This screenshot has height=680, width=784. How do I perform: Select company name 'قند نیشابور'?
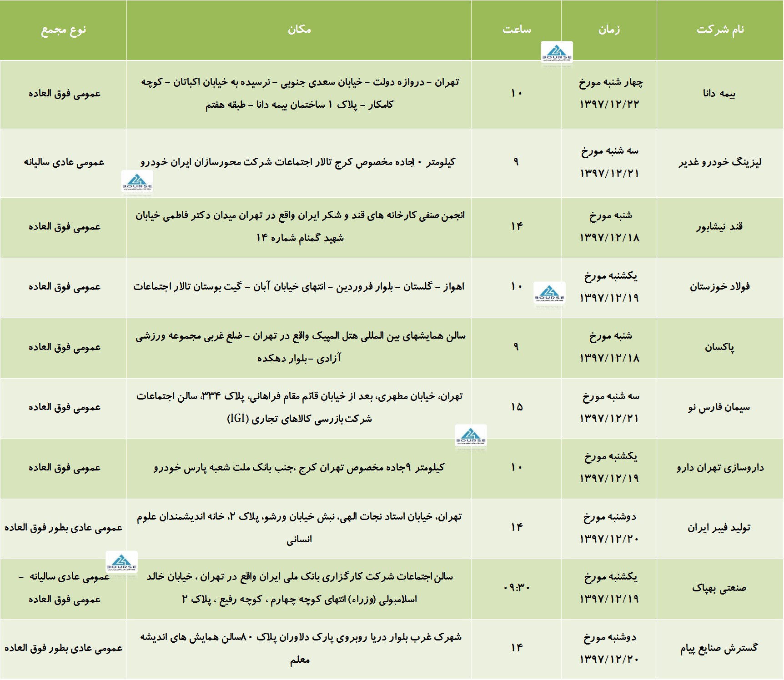(719, 227)
